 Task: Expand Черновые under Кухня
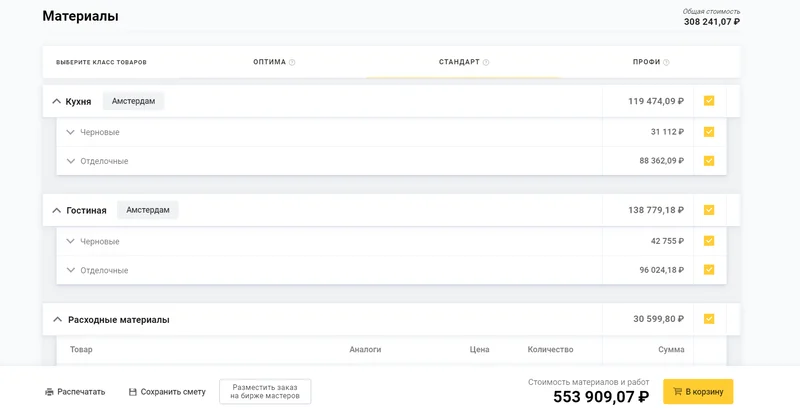(71, 132)
